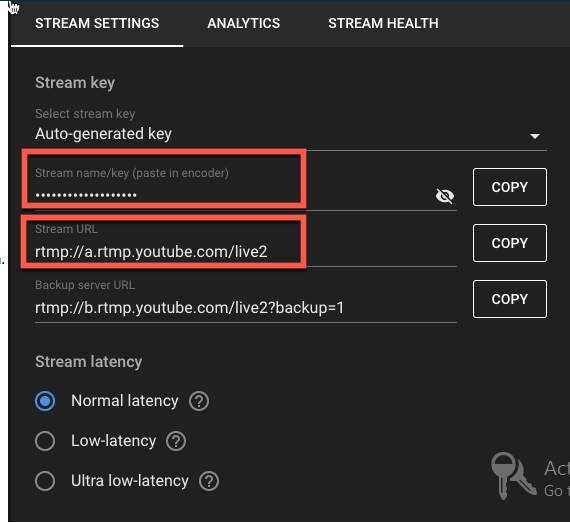This screenshot has width=570, height=523.
Task: Select the Ultra low-latency radio button
Action: [45, 481]
